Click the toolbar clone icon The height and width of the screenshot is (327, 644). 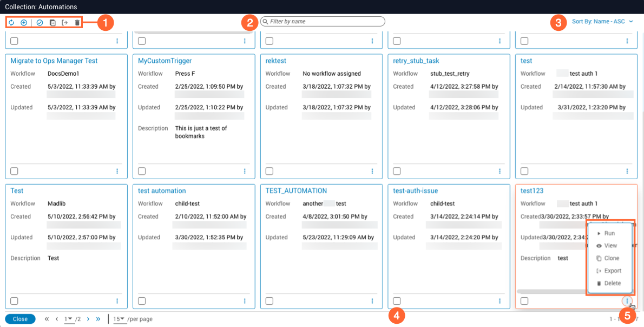52,23
